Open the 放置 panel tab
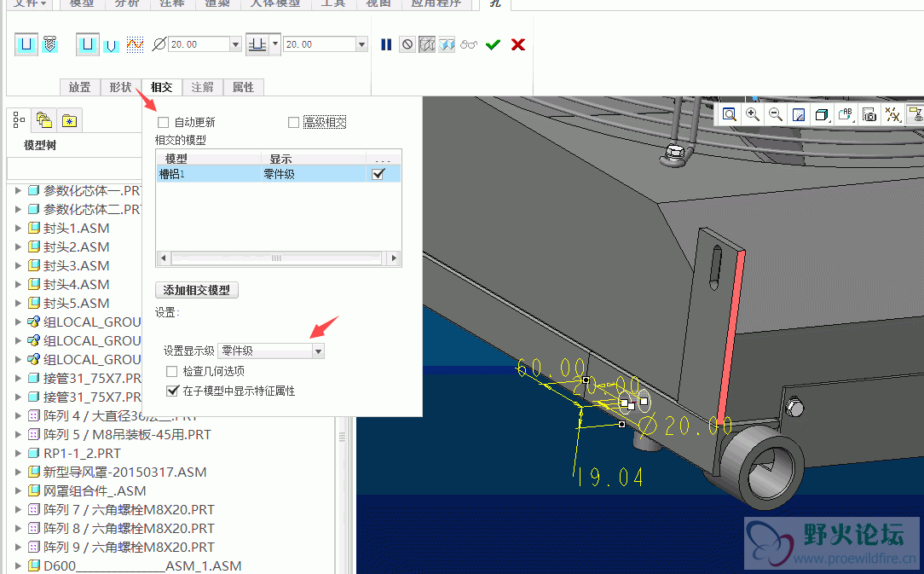Image resolution: width=924 pixels, height=574 pixels. click(x=80, y=87)
